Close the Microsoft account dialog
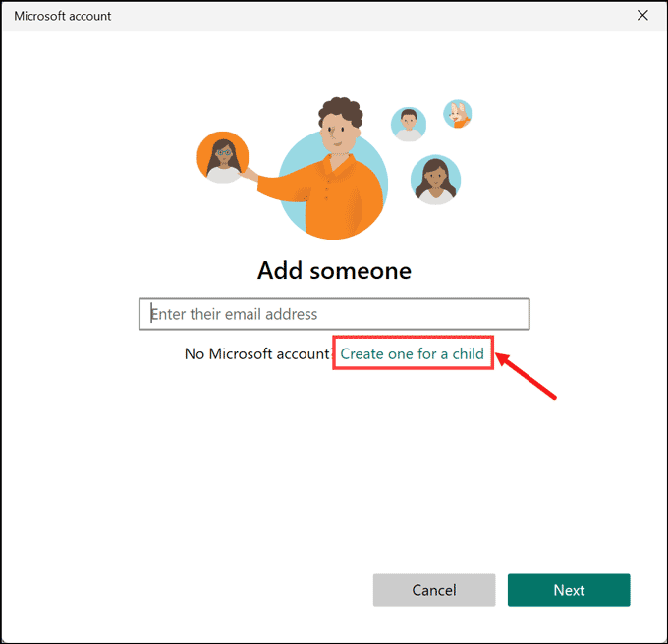This screenshot has width=668, height=644. 642,16
